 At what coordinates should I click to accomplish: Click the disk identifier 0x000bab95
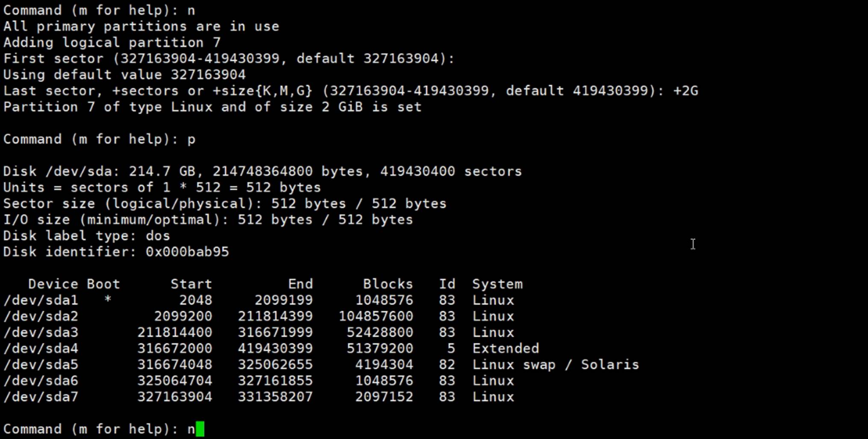187,252
